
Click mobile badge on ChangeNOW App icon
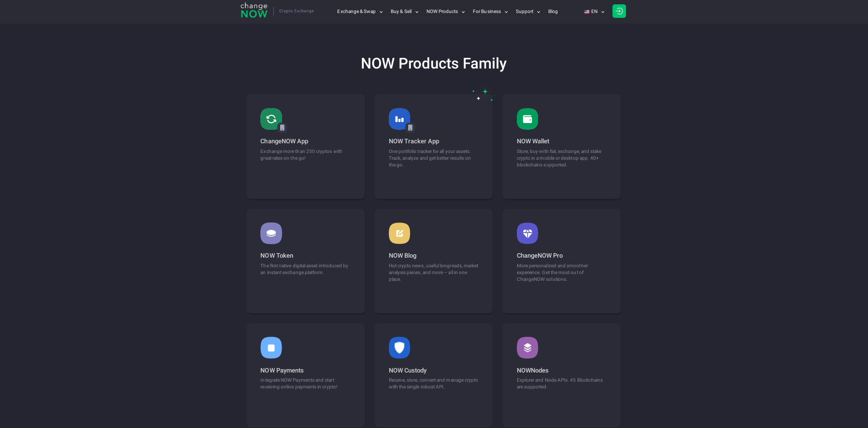click(x=282, y=128)
